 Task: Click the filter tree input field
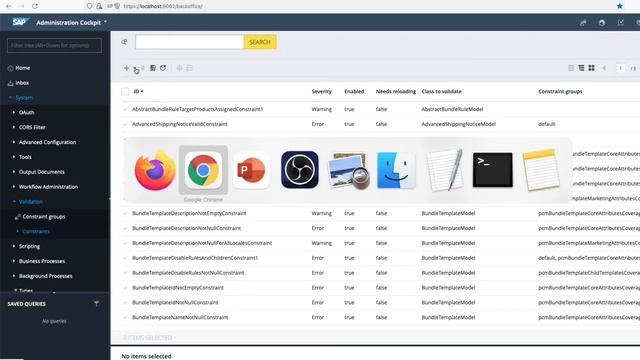pyautogui.click(x=54, y=45)
